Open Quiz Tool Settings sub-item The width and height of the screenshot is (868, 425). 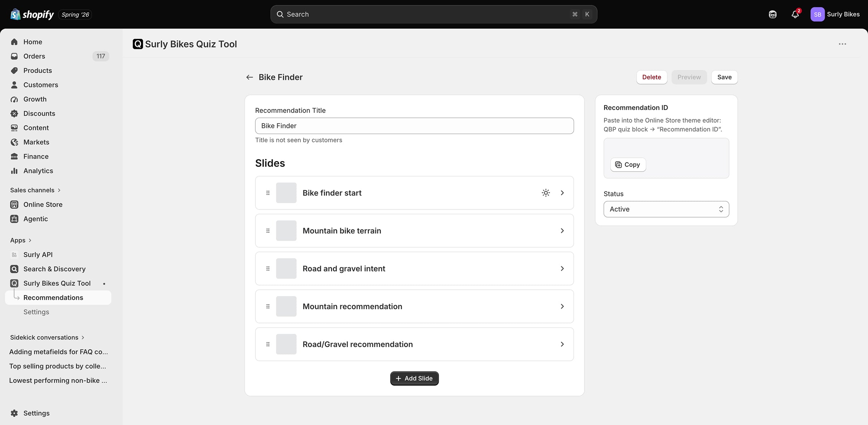(x=36, y=312)
